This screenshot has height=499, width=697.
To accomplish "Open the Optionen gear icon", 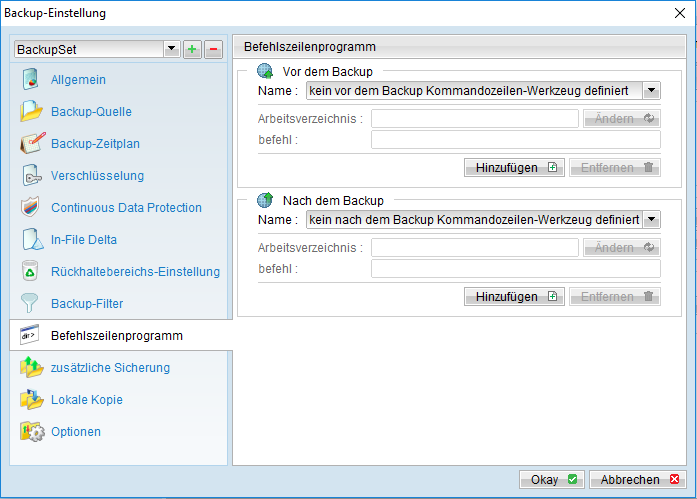I will 32,431.
